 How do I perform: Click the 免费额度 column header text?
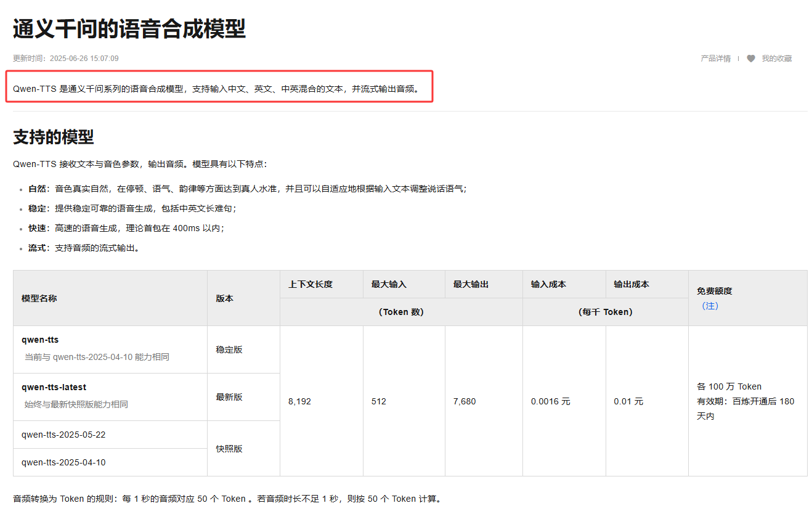point(715,291)
